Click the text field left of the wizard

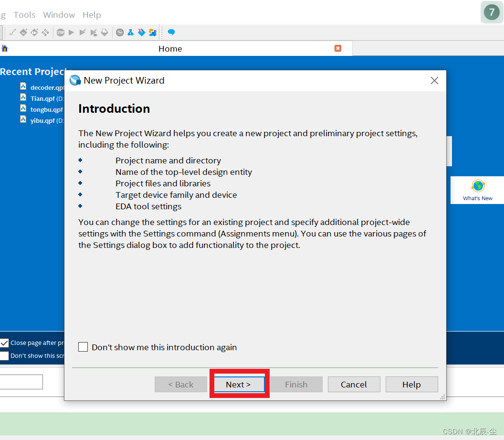(x=21, y=382)
